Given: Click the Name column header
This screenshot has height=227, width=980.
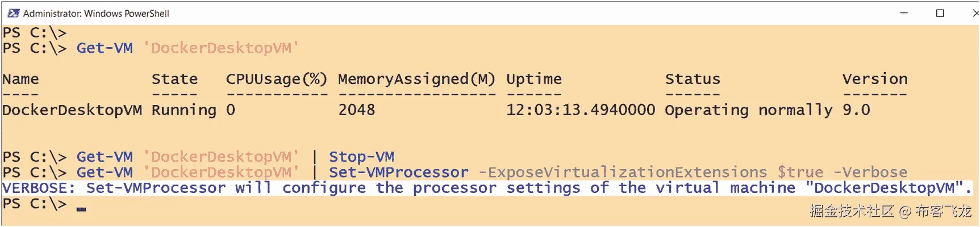Looking at the screenshot, I should coord(20,79).
